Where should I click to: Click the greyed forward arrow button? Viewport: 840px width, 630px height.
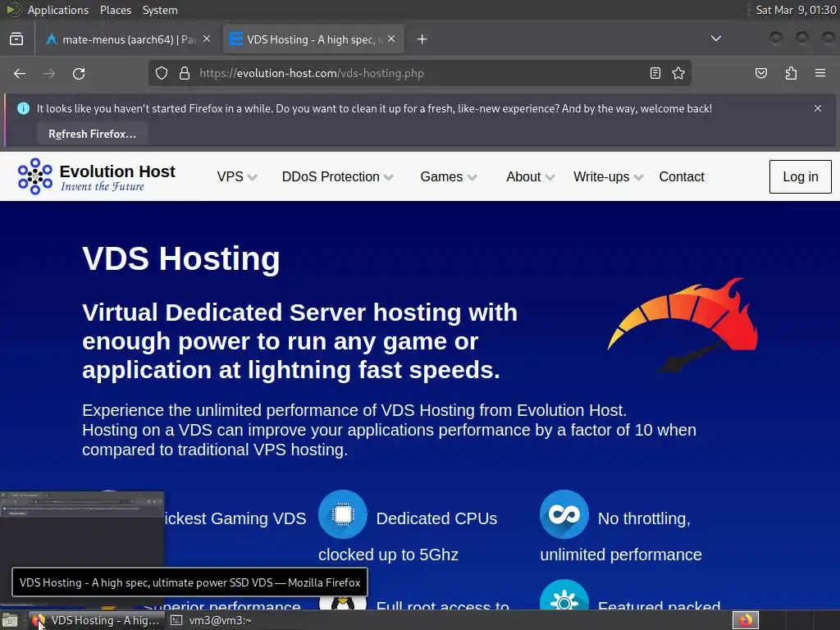[49, 73]
